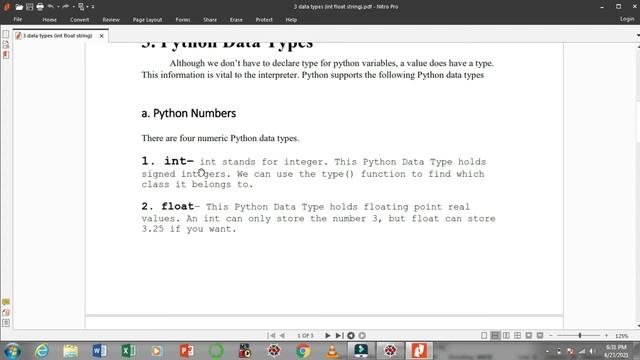Image resolution: width=640 pixels, height=360 pixels.
Task: Open the second sidebar panel icon below Pages
Action: click(6, 44)
